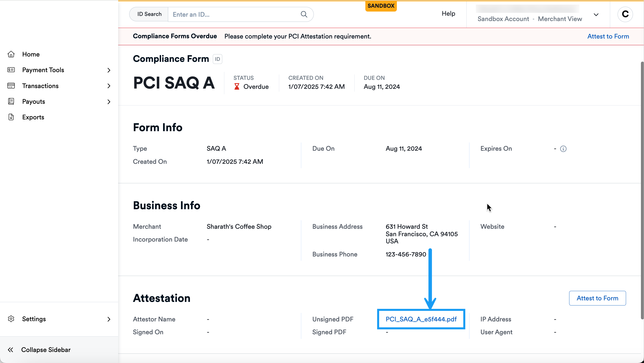Open the account avatar C icon

[x=625, y=14]
